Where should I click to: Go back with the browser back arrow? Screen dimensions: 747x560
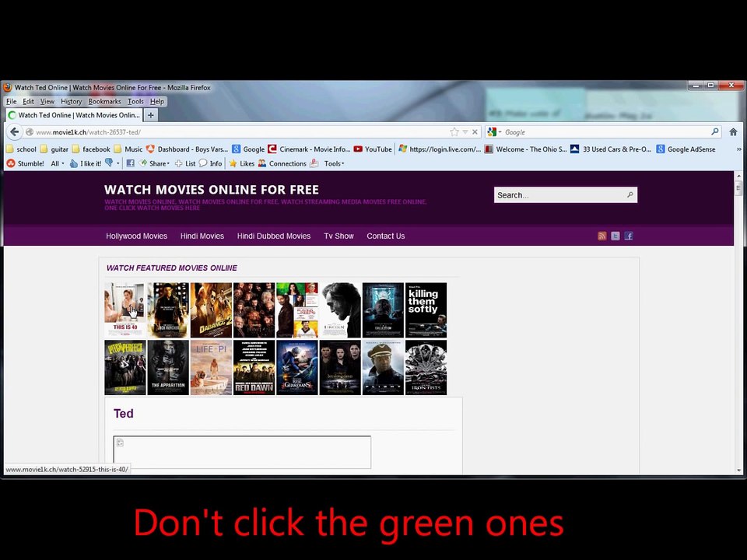[14, 132]
